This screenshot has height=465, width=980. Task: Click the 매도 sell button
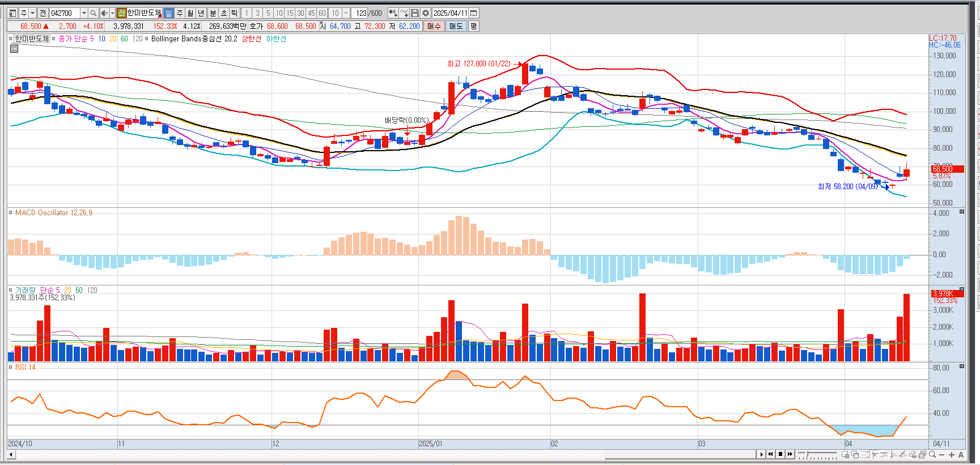[456, 26]
